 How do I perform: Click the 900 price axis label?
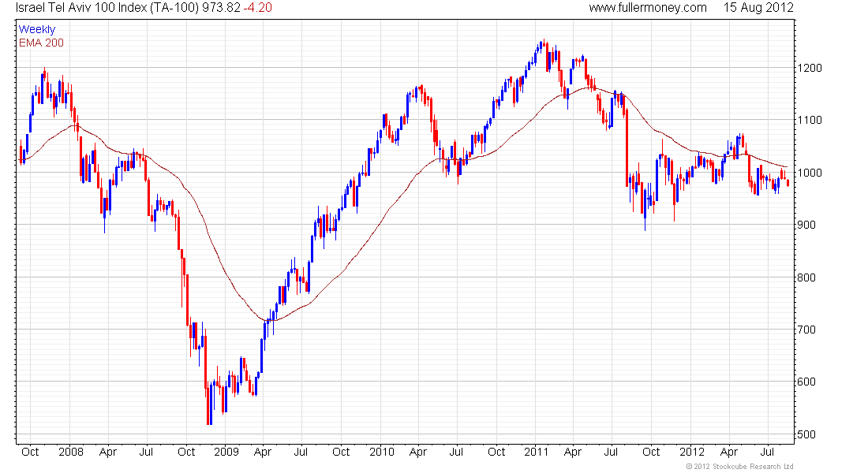[x=806, y=225]
